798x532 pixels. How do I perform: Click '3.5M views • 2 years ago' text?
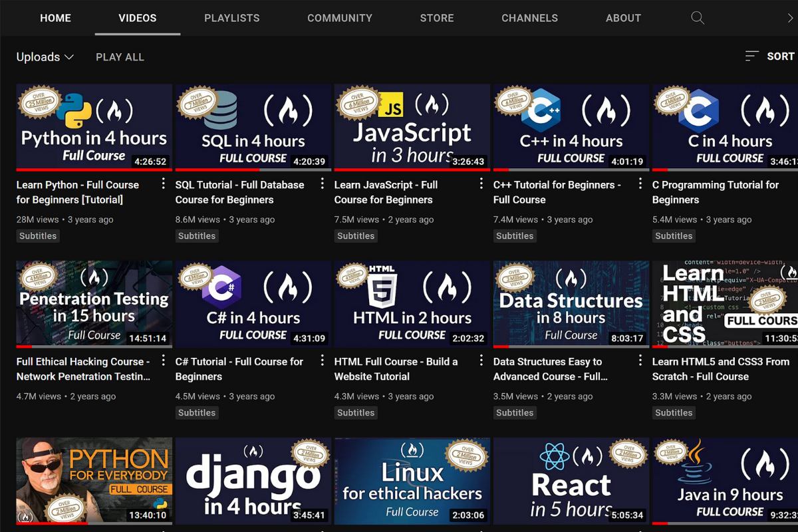point(543,396)
